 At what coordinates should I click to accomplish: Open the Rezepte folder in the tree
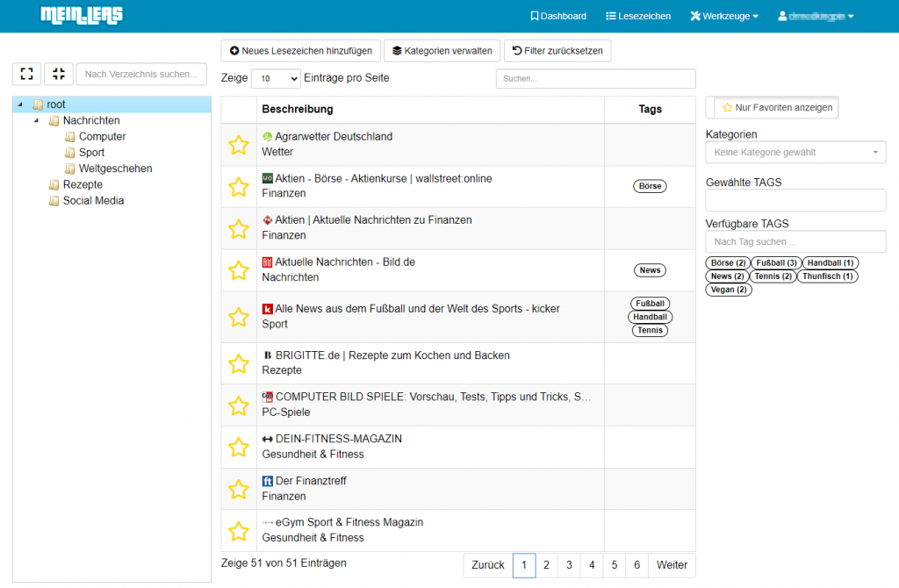[83, 185]
